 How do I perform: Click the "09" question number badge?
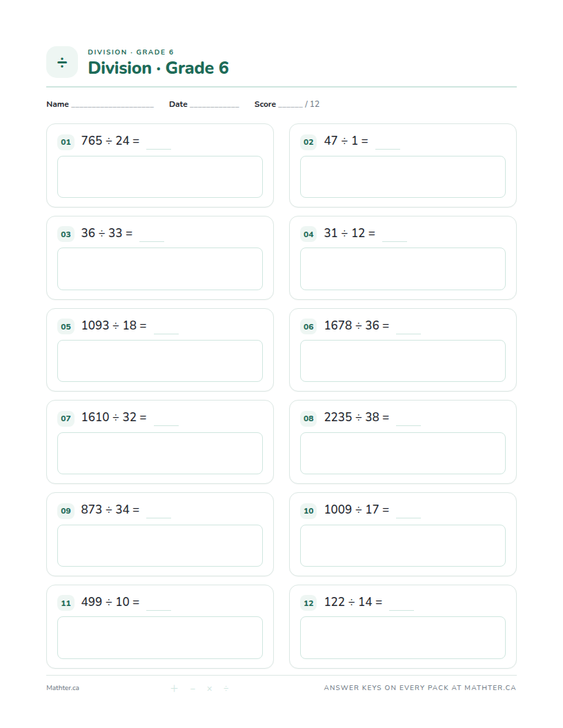pos(66,511)
